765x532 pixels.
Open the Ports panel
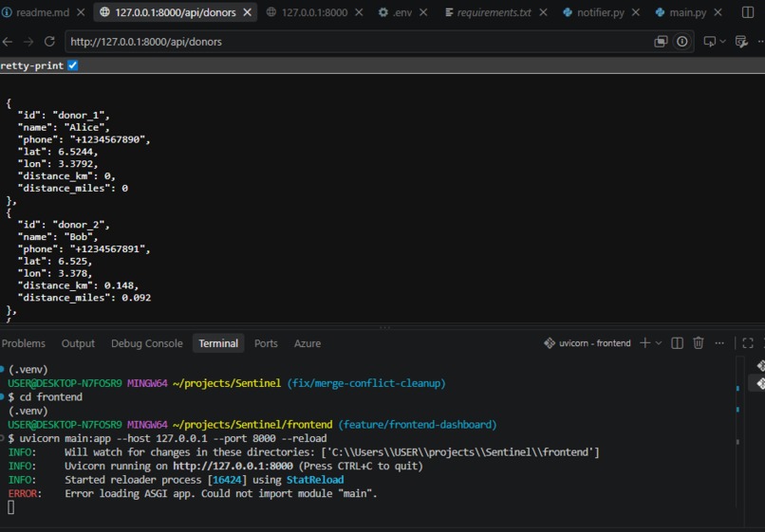(266, 343)
